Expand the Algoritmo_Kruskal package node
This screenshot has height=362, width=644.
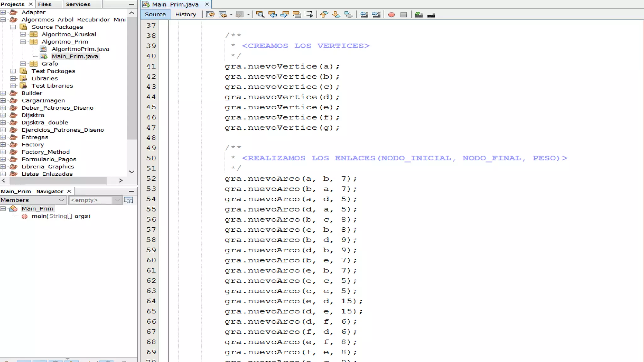pos(23,34)
